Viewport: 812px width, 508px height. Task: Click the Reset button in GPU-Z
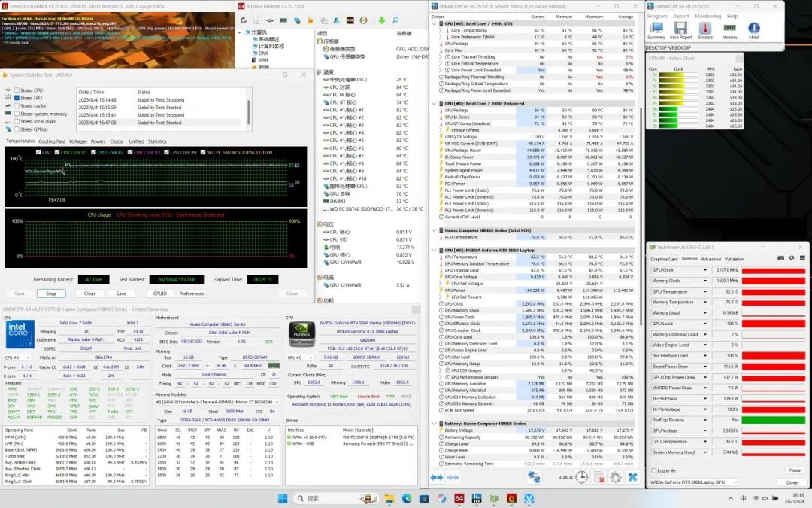(795, 470)
